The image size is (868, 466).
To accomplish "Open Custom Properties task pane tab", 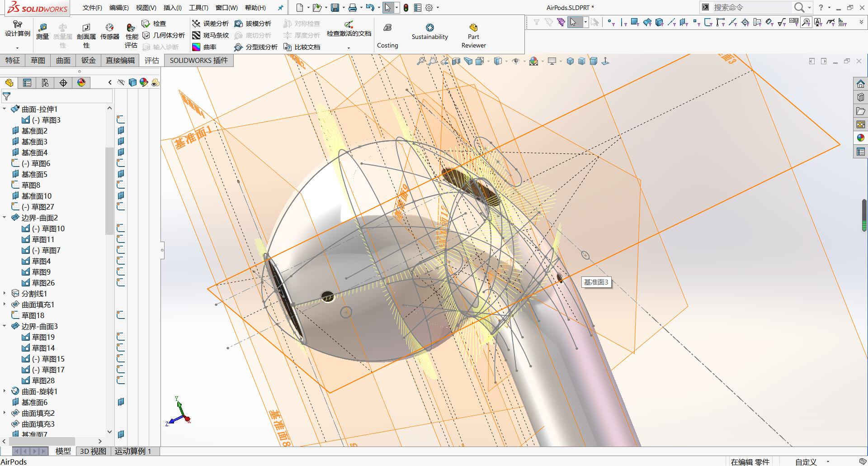I will pyautogui.click(x=860, y=152).
